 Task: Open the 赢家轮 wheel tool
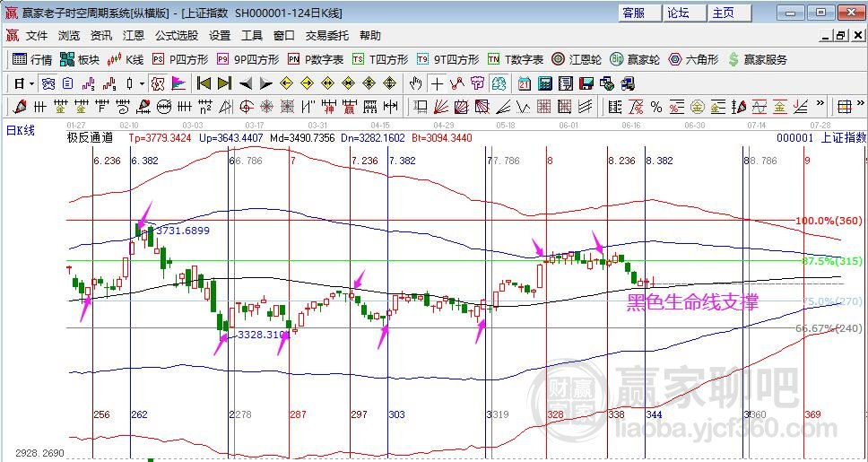635,59
